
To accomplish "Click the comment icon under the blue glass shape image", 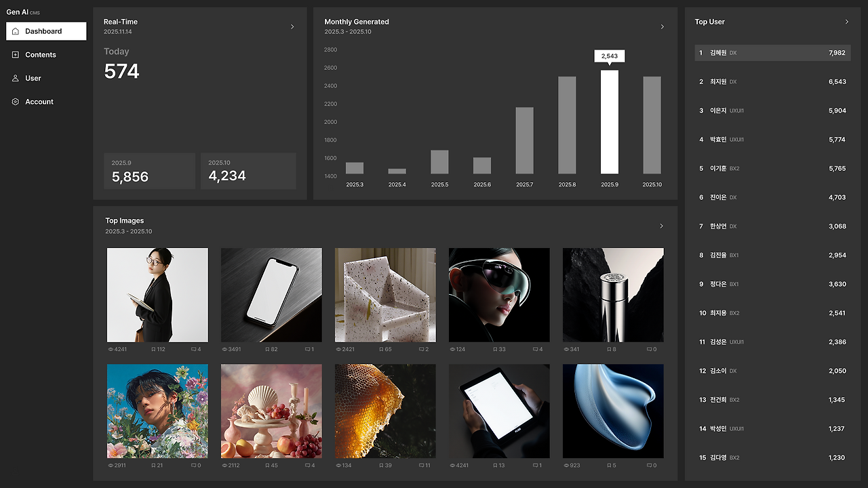I will (x=649, y=466).
